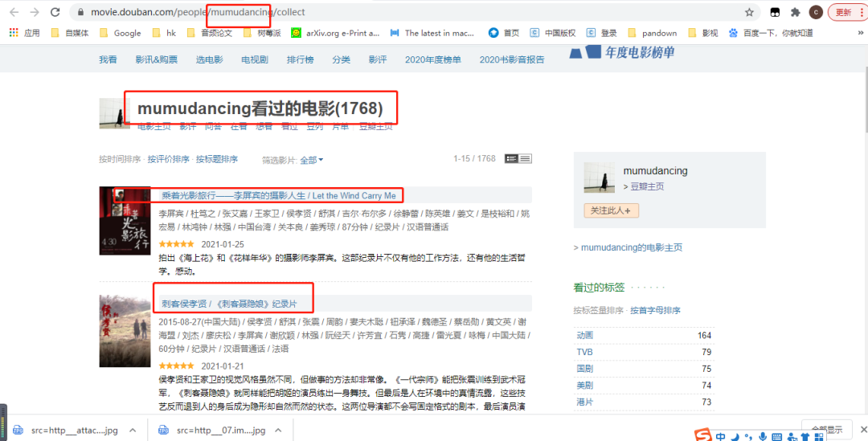Click the 乘着光影旅行 movie poster thumbnail

coord(125,220)
